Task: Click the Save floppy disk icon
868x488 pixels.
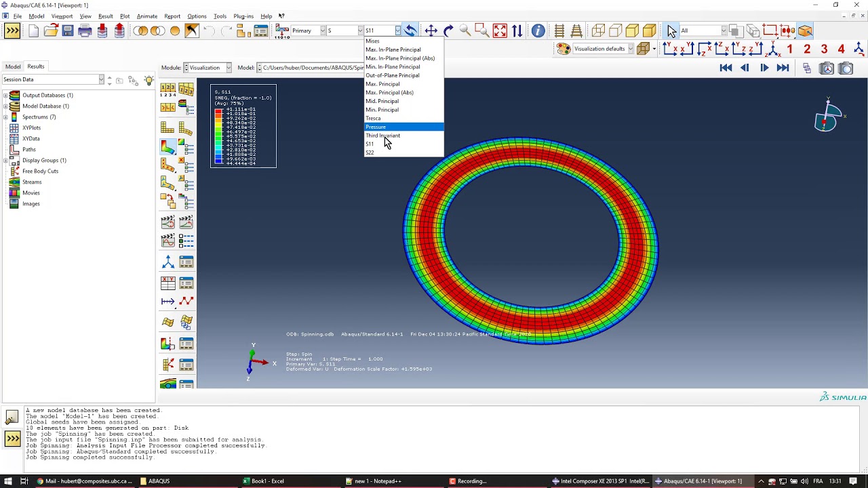Action: point(68,30)
